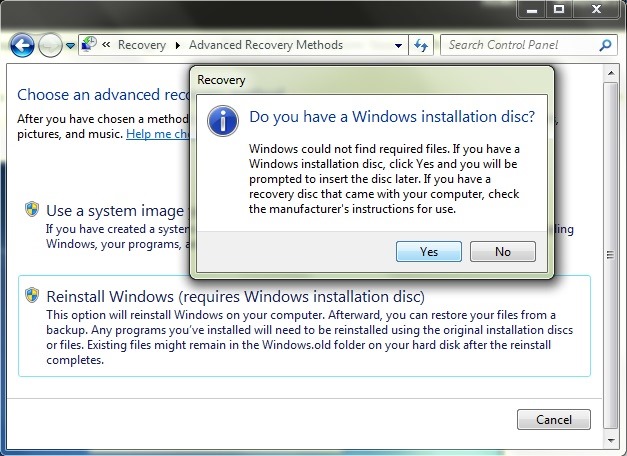Click the search magnifier icon
Image resolution: width=627 pixels, height=456 pixels.
point(605,45)
